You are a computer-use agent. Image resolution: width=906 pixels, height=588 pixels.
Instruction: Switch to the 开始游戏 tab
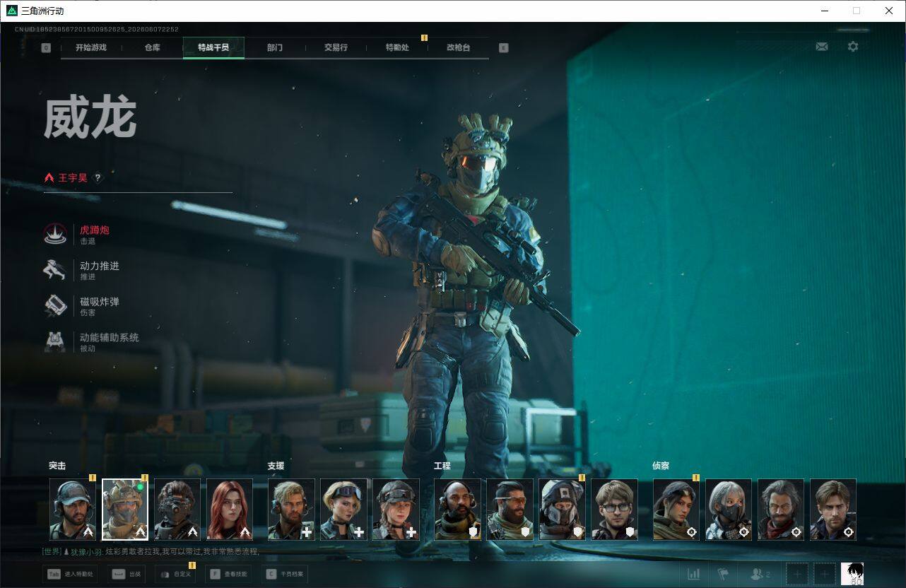pos(91,48)
